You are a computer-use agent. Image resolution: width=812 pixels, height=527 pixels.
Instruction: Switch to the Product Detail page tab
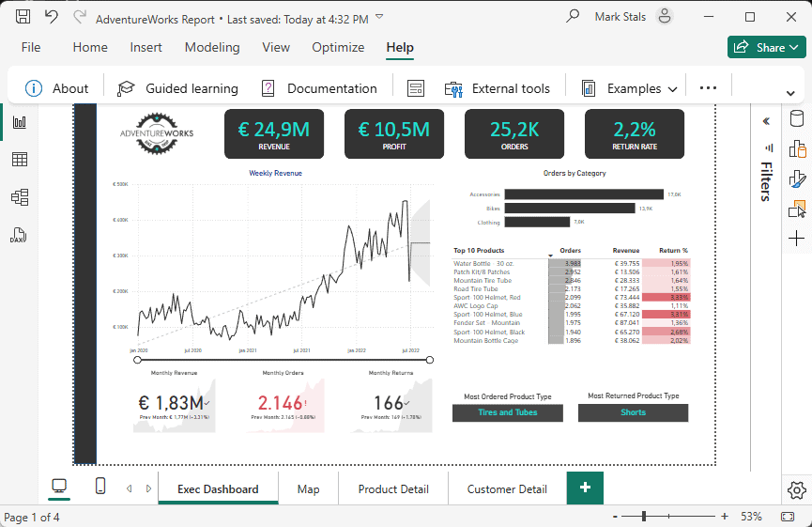click(393, 488)
